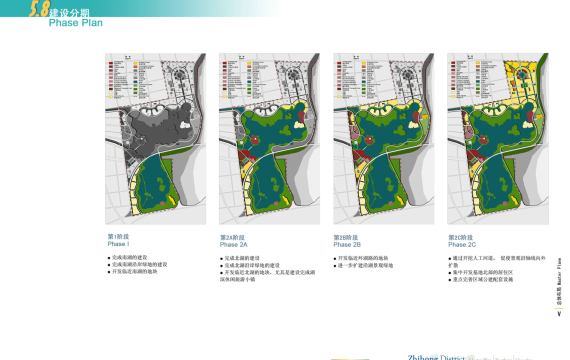This screenshot has width=570, height=360.
Task: Click the "Phase Plan" heading
Action: 76,23
